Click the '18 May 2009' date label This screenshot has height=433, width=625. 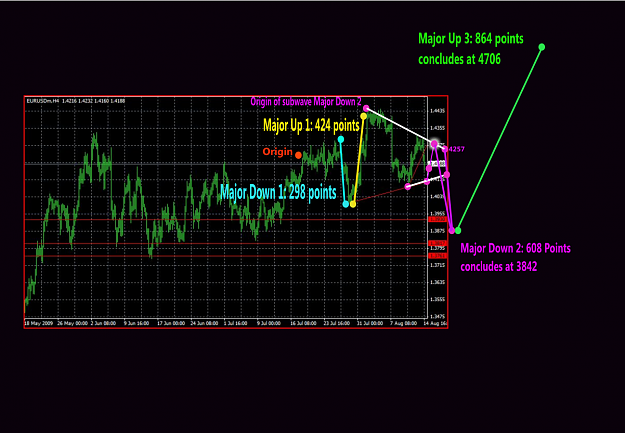coord(39,323)
